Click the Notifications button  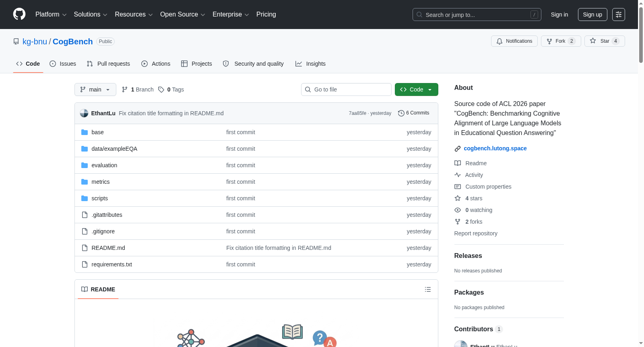514,41
